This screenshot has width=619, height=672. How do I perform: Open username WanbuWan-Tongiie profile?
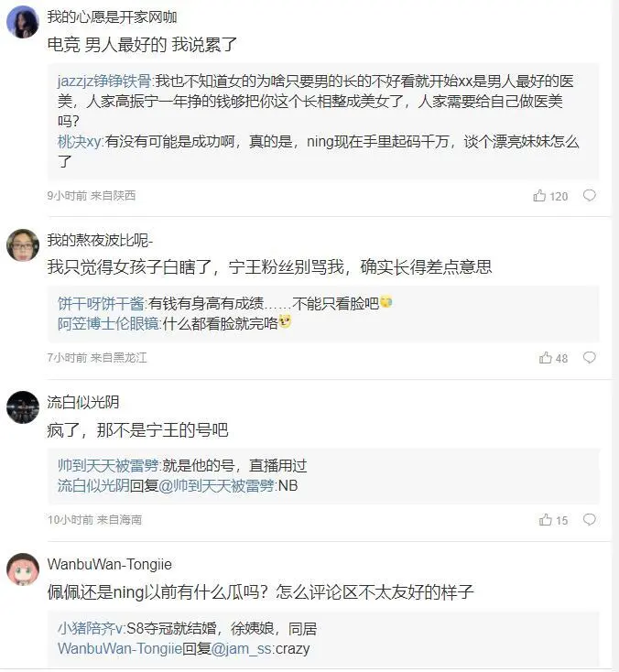tap(109, 564)
